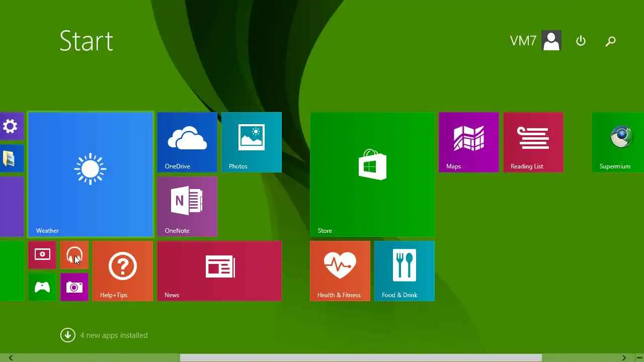Open the News tile

pos(219,271)
